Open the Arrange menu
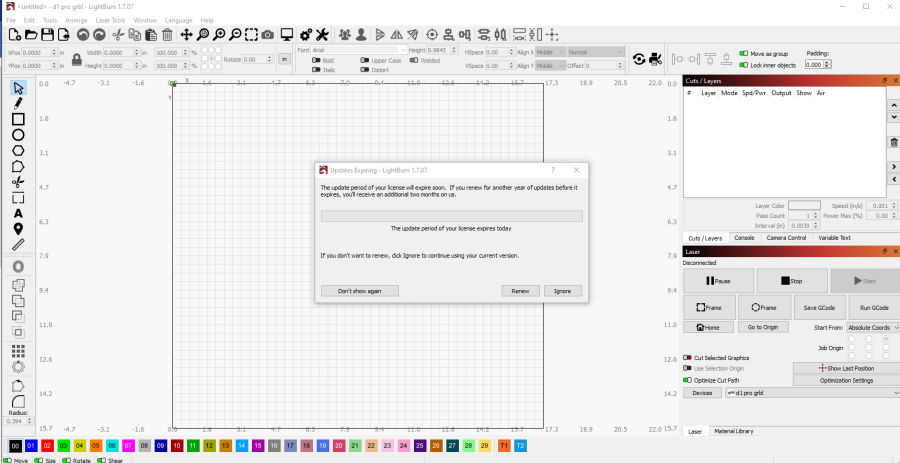Screen dimensions: 900x463 coord(76,20)
